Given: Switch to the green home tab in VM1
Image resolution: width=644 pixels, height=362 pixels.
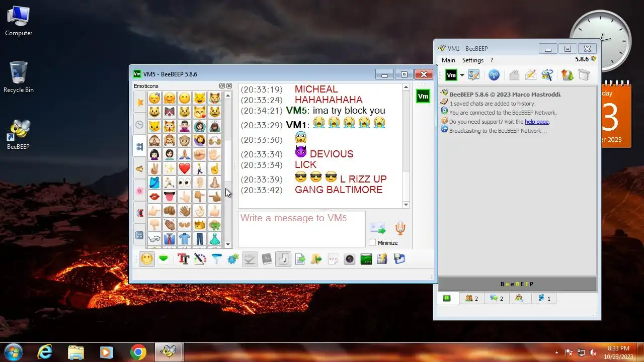Looking at the screenshot, I should coord(447,298).
